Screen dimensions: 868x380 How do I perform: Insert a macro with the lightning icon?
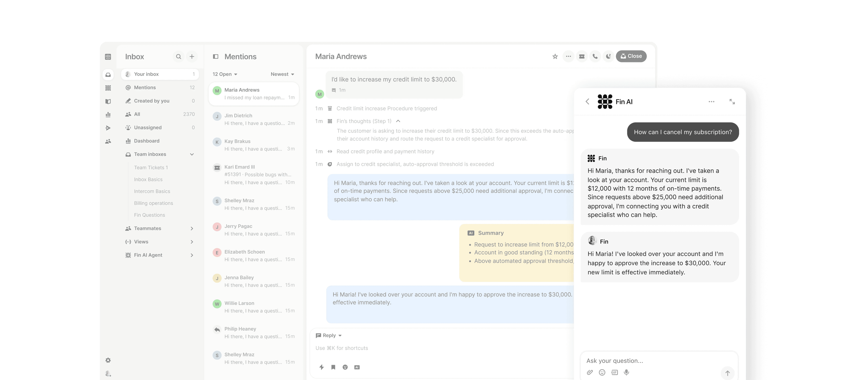[321, 367]
